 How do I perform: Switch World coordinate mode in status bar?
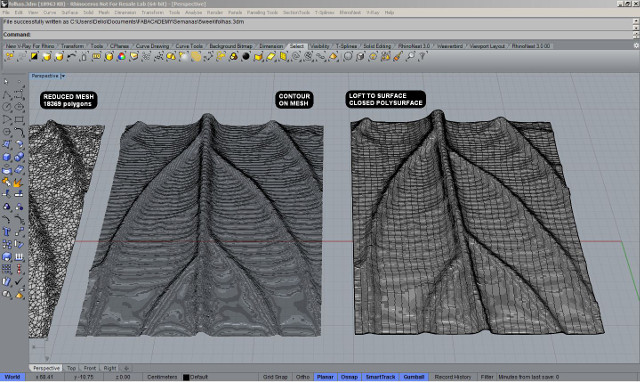point(12,377)
